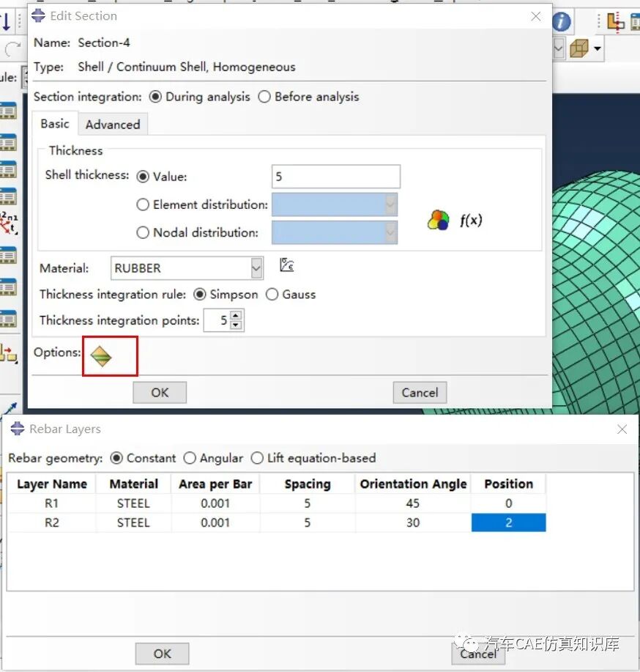
Task: Switch to the Advanced tab
Action: coord(112,124)
